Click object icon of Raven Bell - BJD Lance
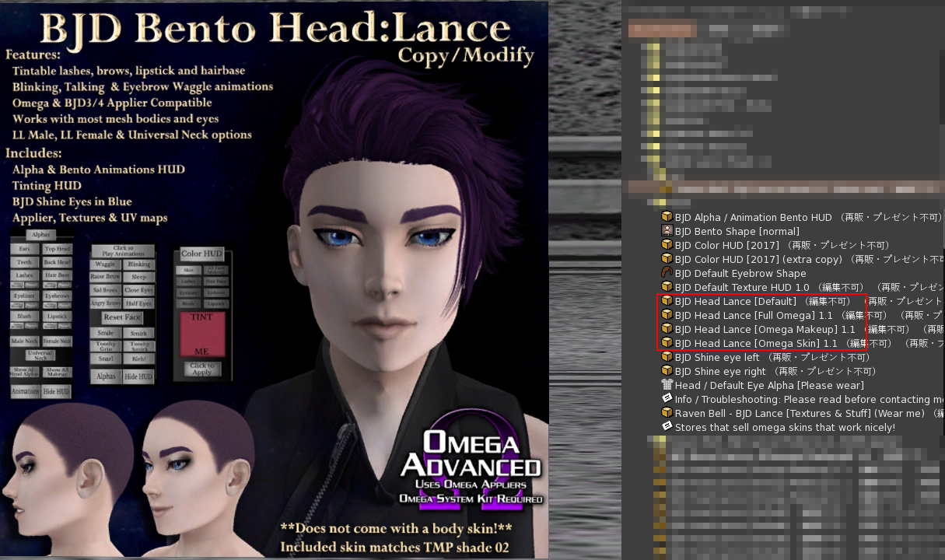 pyautogui.click(x=667, y=413)
